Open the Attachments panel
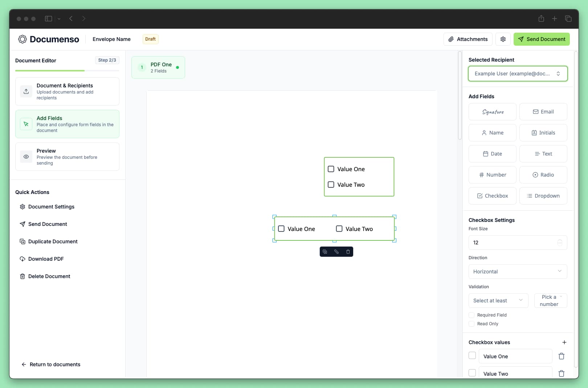Image resolution: width=588 pixels, height=388 pixels. (467, 39)
